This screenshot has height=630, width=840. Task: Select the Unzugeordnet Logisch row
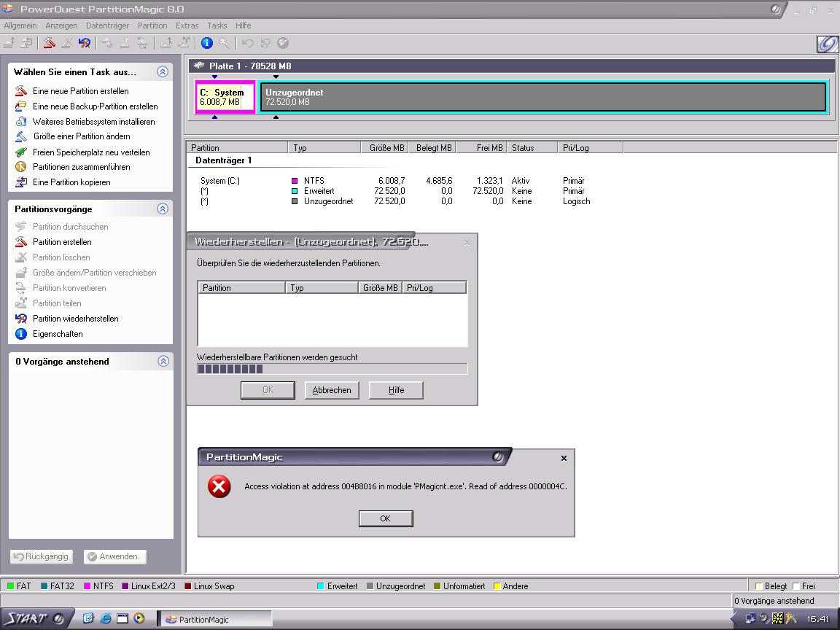(x=394, y=201)
